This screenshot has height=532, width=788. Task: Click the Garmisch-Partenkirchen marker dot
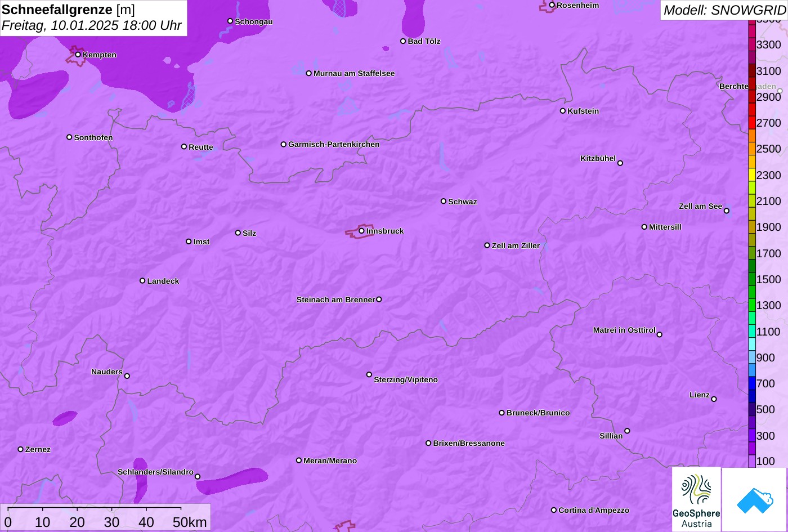point(284,145)
